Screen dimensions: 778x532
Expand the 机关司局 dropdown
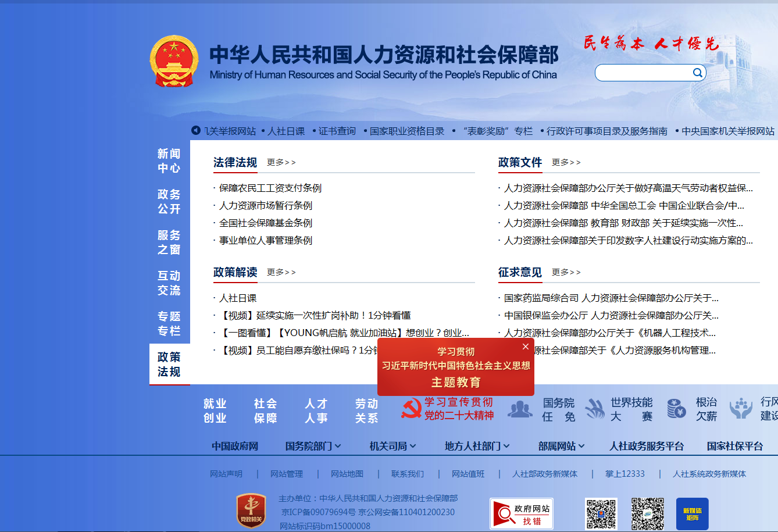392,446
